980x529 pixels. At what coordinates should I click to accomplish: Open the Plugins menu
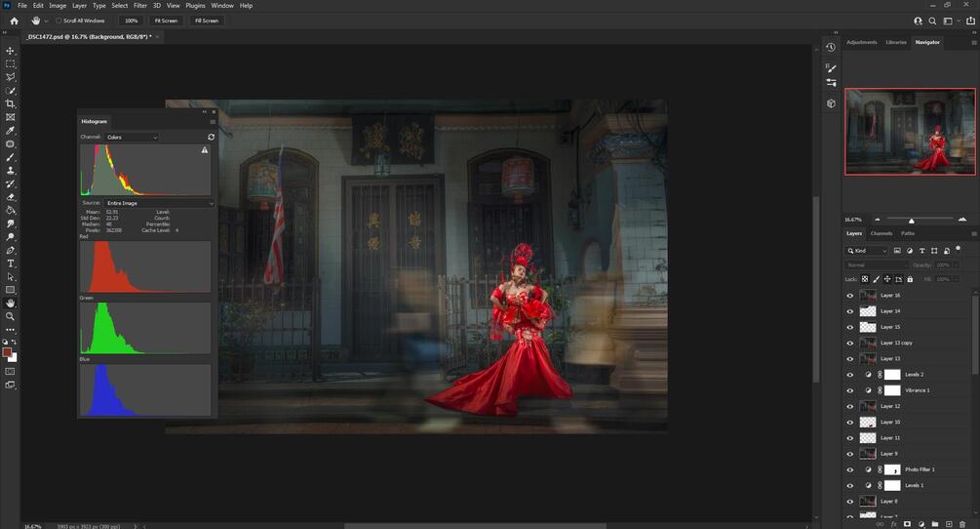195,6
